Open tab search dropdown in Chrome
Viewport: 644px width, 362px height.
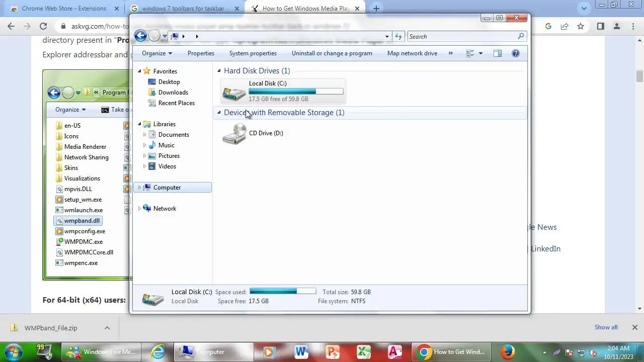(584, 8)
